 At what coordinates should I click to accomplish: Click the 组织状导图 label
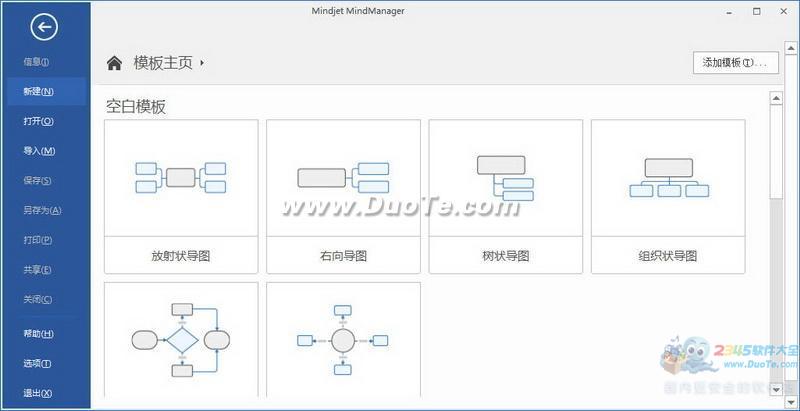668,256
